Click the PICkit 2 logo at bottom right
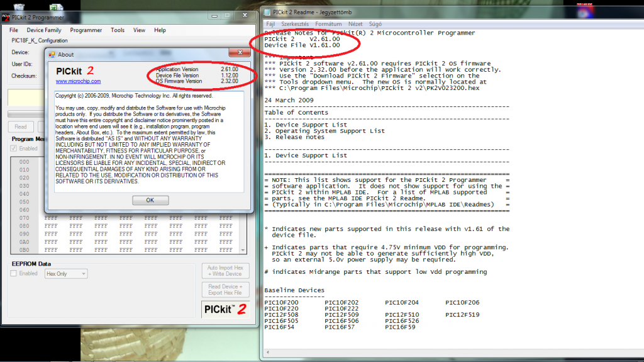 tap(225, 309)
